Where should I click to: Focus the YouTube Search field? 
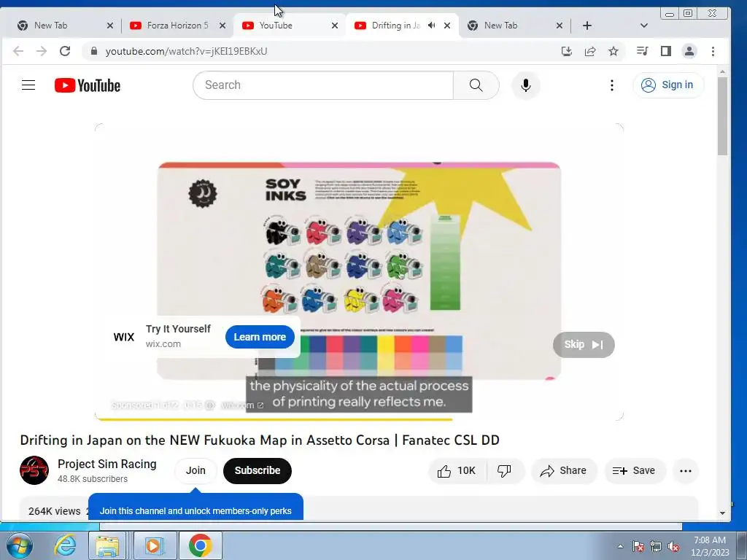(x=323, y=85)
